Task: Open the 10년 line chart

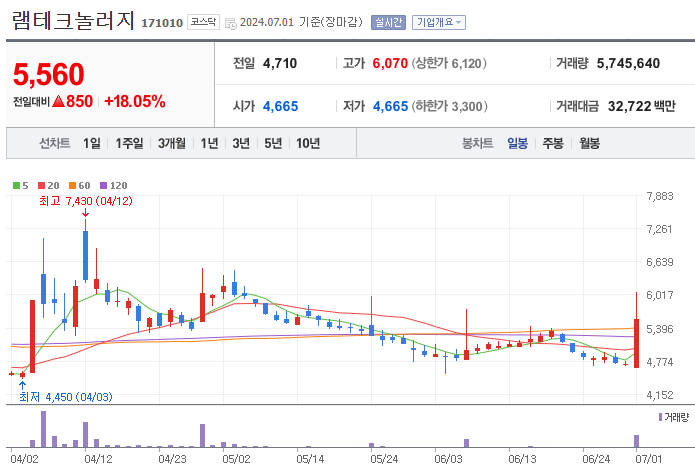Action: point(308,143)
